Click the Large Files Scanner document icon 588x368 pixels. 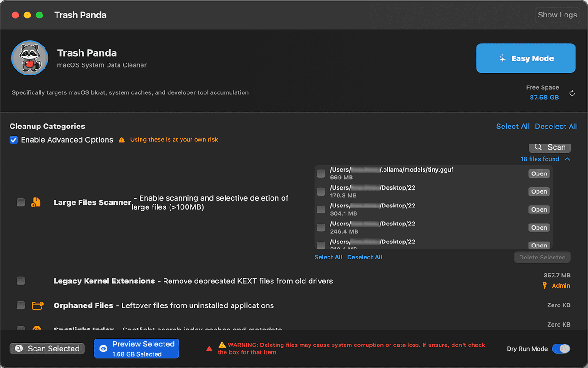(36, 202)
